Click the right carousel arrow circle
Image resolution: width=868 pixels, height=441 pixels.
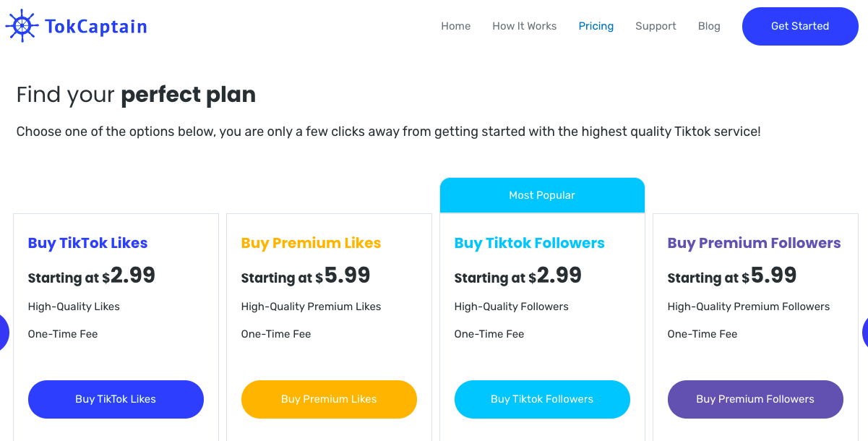click(x=865, y=333)
